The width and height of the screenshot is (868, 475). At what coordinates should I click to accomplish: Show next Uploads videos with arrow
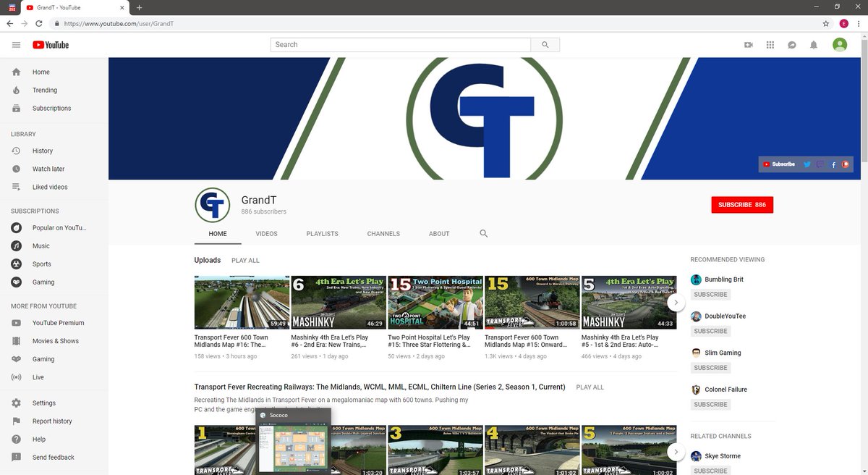click(676, 302)
